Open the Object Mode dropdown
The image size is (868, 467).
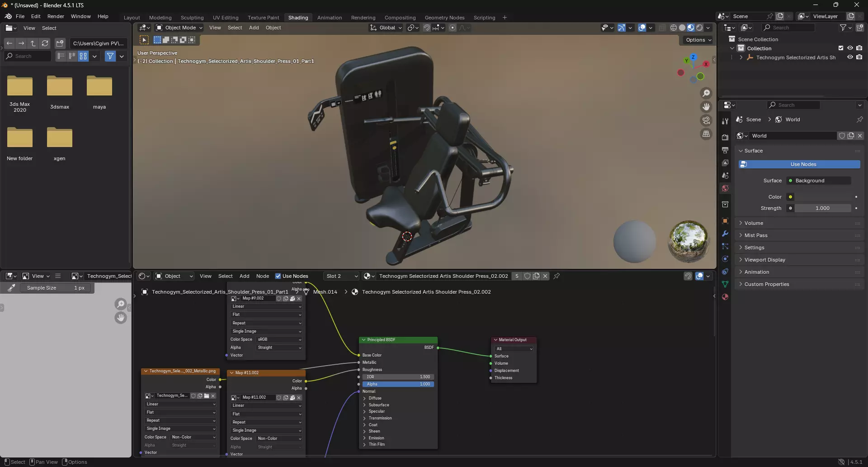[179, 28]
